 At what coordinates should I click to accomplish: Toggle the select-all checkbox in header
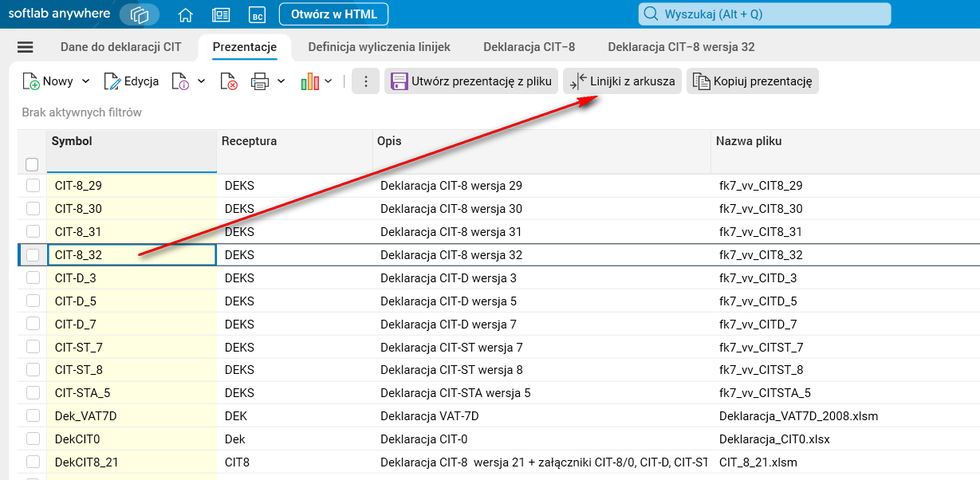[32, 164]
